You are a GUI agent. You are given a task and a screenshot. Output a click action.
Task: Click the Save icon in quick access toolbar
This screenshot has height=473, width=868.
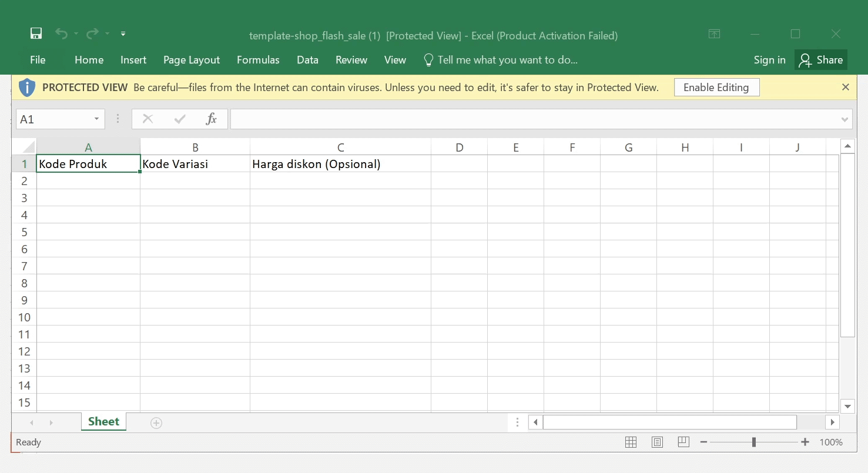click(x=36, y=33)
